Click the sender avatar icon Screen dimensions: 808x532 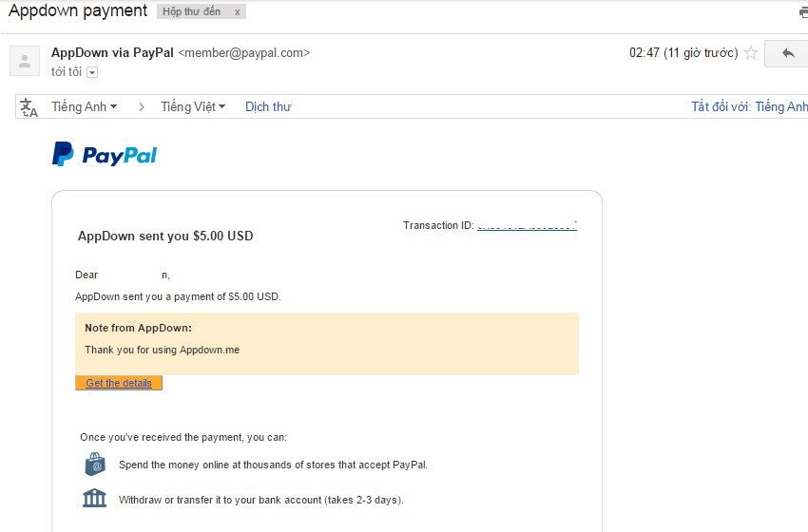point(25,60)
